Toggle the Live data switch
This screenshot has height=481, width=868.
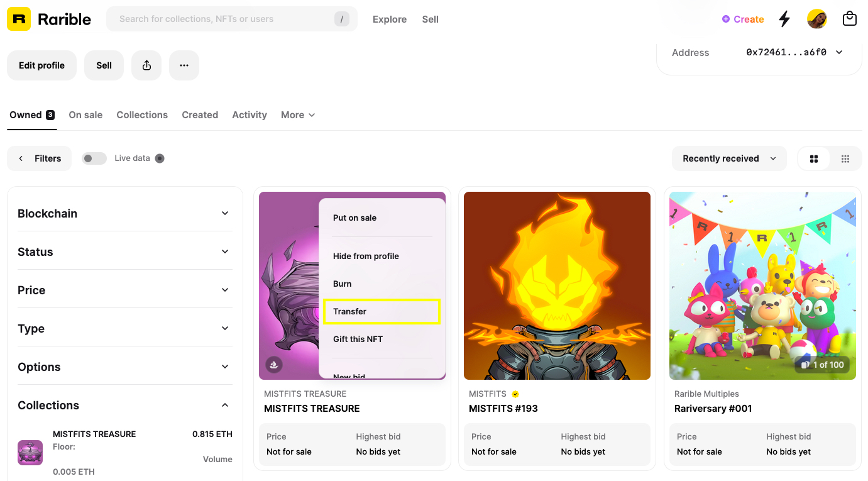[x=94, y=158]
